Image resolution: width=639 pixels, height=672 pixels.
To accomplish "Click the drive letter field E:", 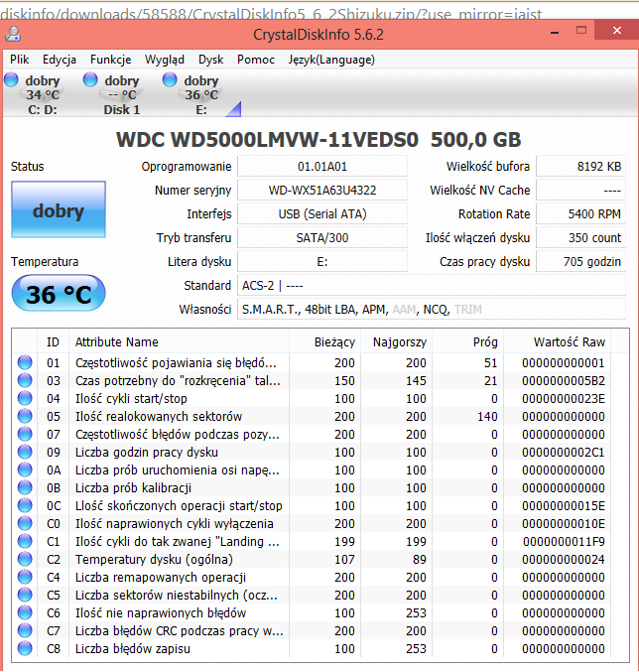I will 322,261.
